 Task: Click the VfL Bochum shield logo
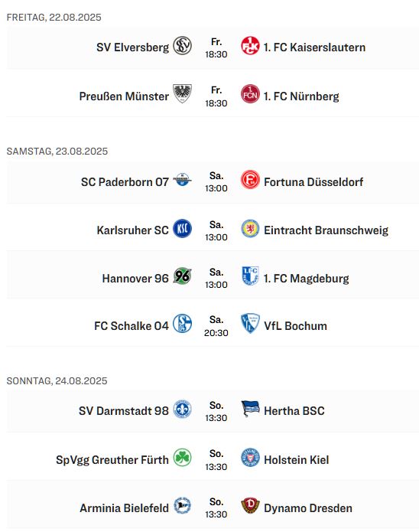[250, 323]
